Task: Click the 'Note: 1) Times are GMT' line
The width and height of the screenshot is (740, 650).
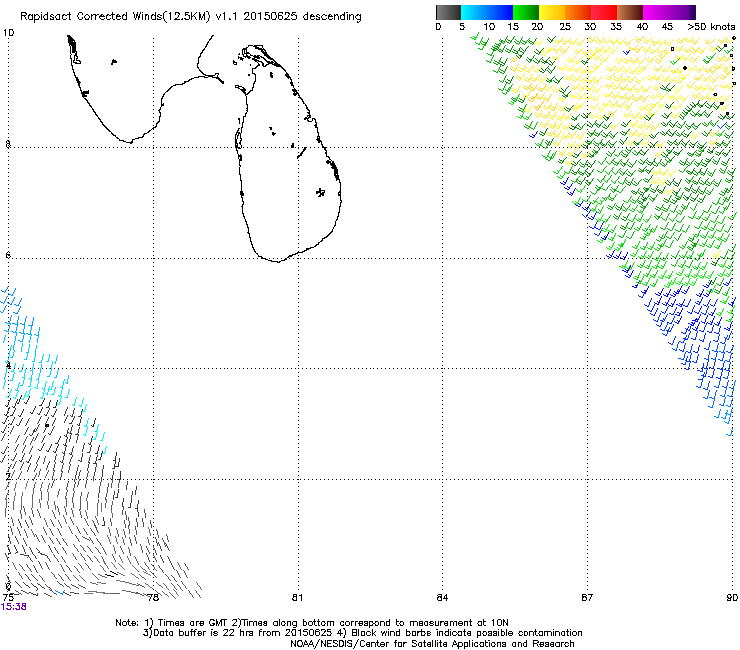Action: click(312, 623)
